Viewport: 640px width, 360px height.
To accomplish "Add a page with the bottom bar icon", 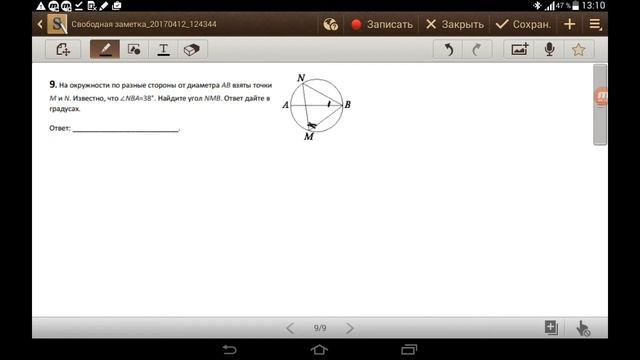I will click(x=551, y=327).
